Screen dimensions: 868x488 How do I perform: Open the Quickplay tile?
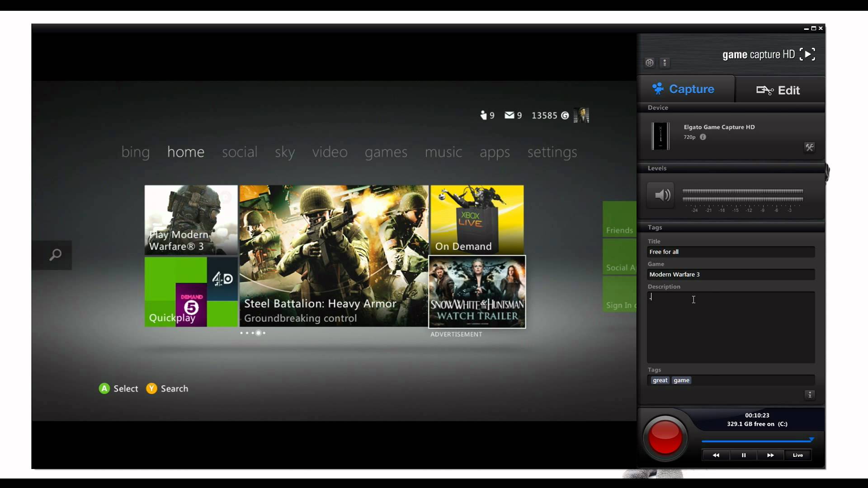pos(191,292)
